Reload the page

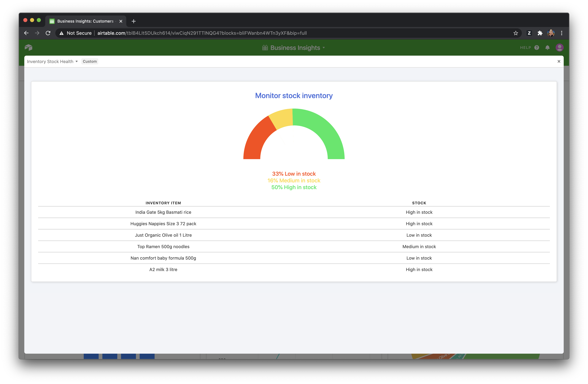coord(48,33)
